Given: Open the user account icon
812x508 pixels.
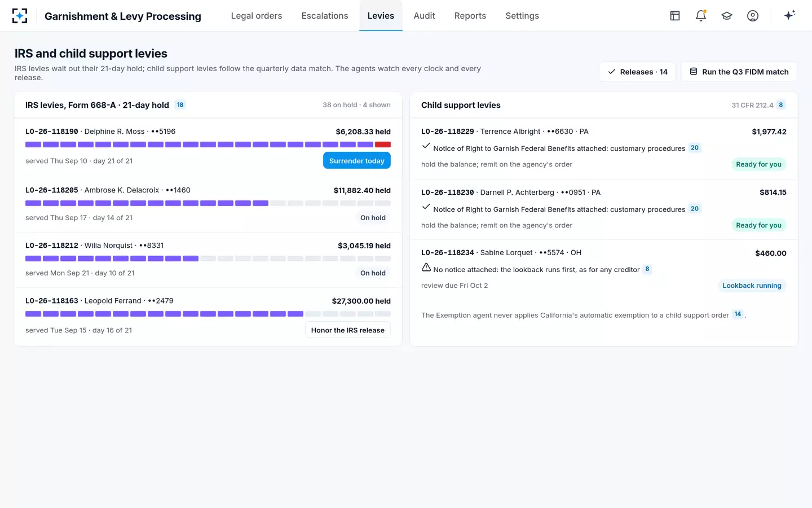Looking at the screenshot, I should 753,16.
